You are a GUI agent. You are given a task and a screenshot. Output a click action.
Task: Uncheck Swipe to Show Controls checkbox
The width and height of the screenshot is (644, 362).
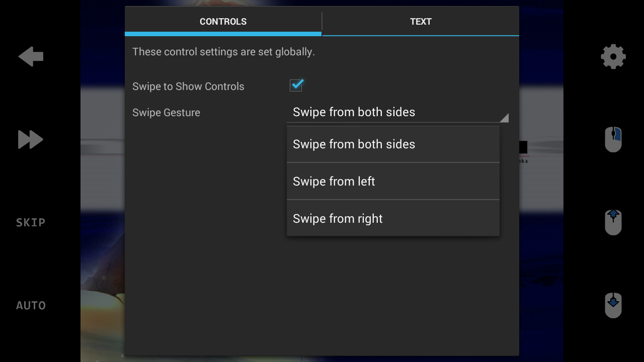[x=296, y=85]
